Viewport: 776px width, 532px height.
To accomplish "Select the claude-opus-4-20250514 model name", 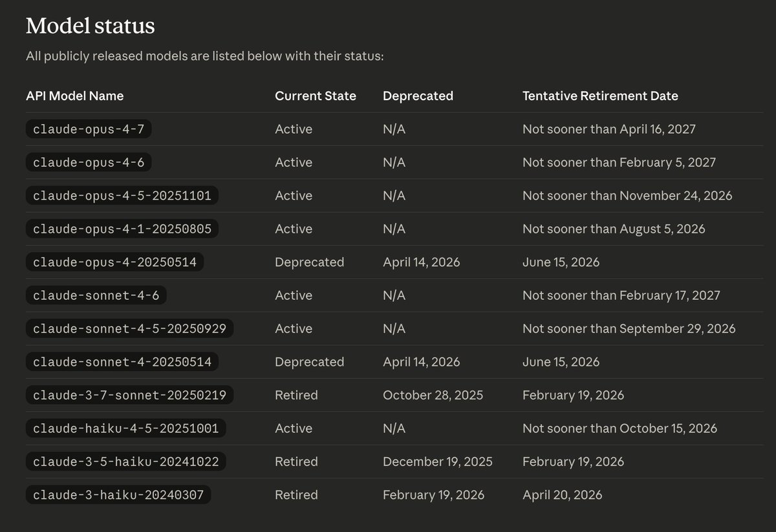I will (x=115, y=262).
